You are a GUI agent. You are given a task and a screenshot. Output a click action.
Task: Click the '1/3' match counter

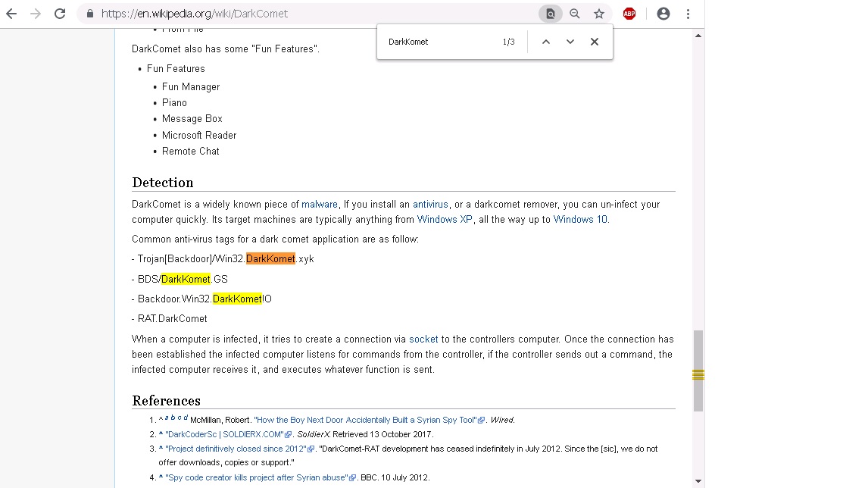tap(509, 42)
